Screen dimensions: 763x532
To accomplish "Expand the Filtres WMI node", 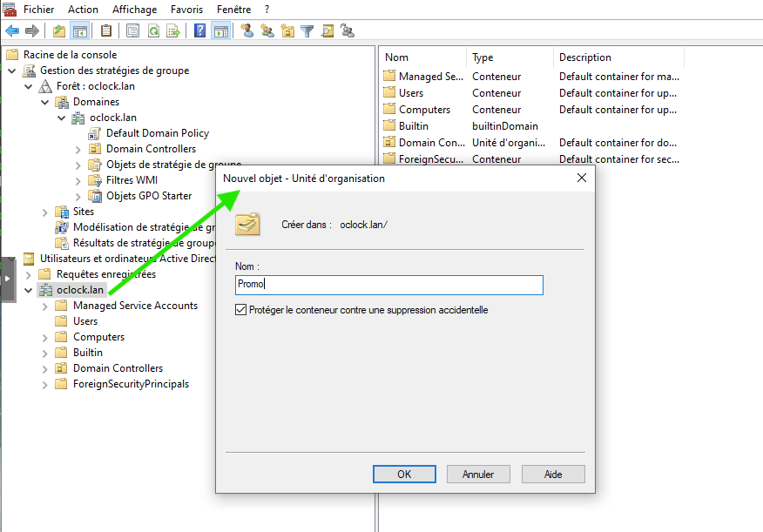I will pyautogui.click(x=78, y=180).
